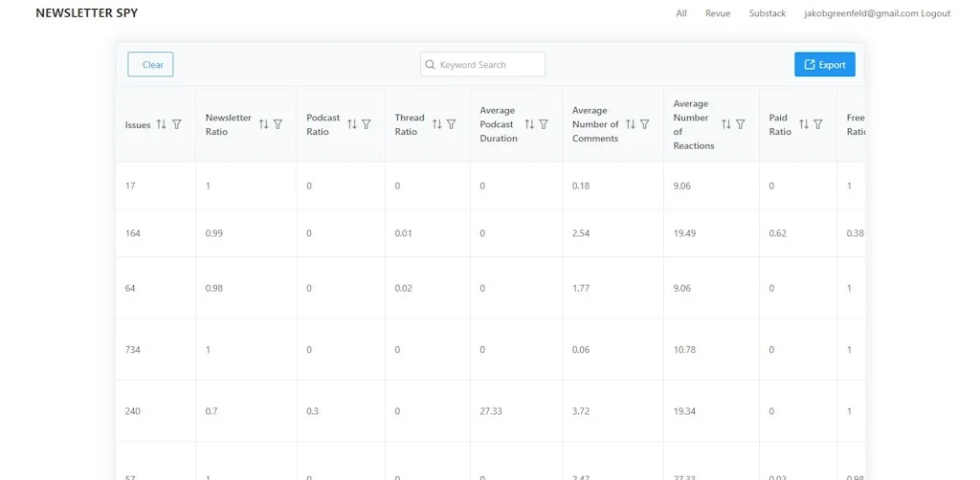
Task: Click the Logout link
Action: pyautogui.click(x=936, y=13)
